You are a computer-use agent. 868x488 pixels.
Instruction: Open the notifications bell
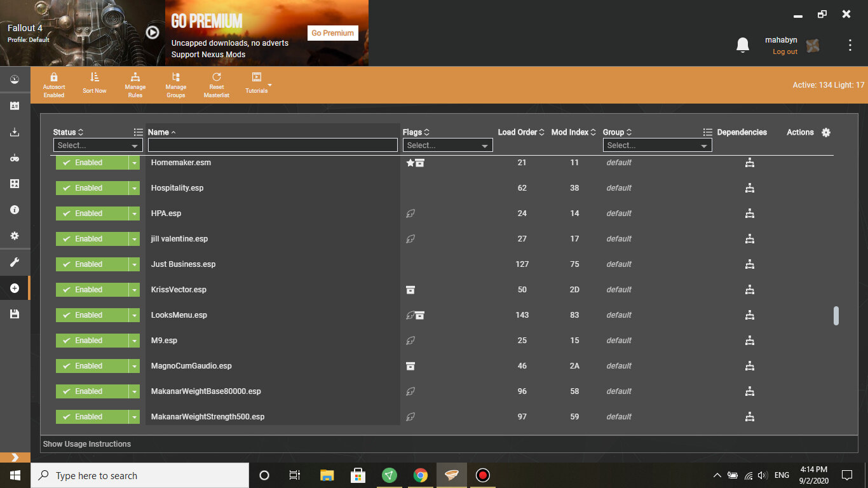point(742,44)
